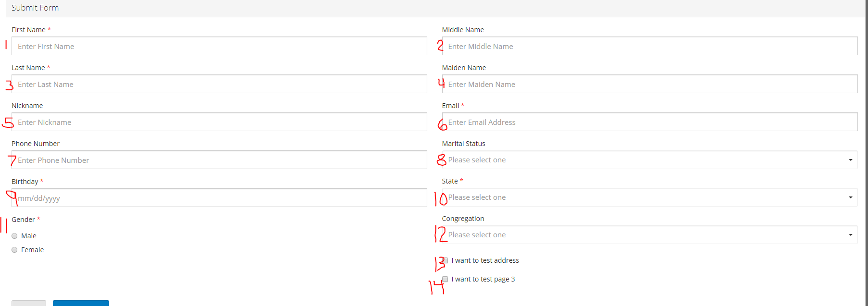Expand the State selector via its arrow
The image size is (868, 306).
pos(850,197)
